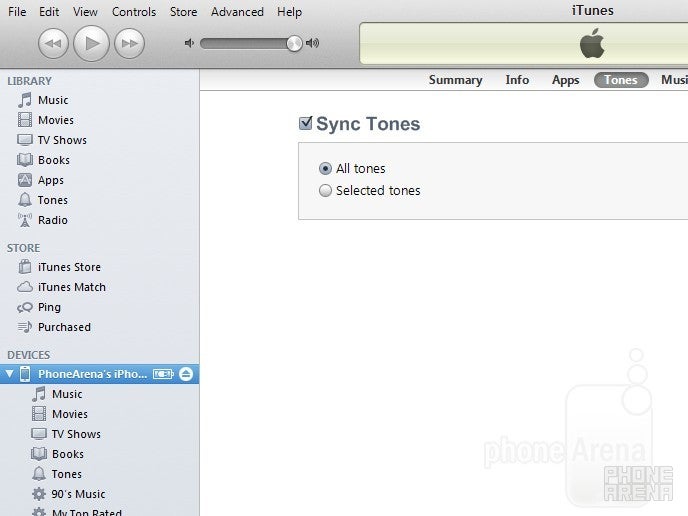
Task: Click the volume mute speaker icon
Action: click(x=189, y=43)
